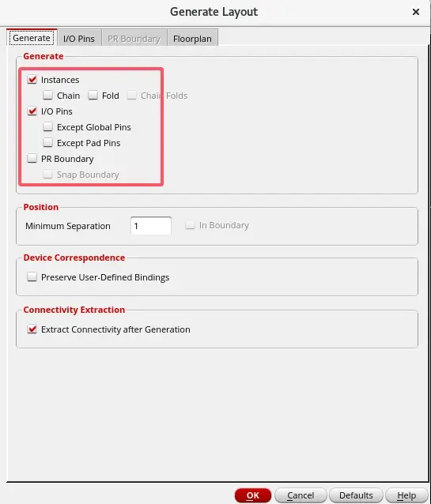Tick Except Pad Pins
This screenshot has width=431, height=504.
point(47,143)
